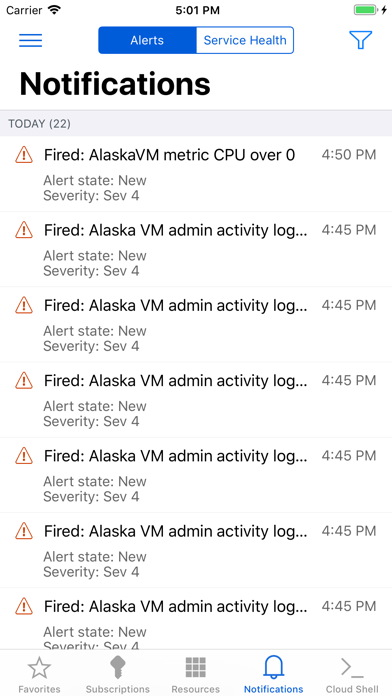Screen dimensions: 392x696
Task: Tap the filter funnel icon
Action: tap(360, 40)
